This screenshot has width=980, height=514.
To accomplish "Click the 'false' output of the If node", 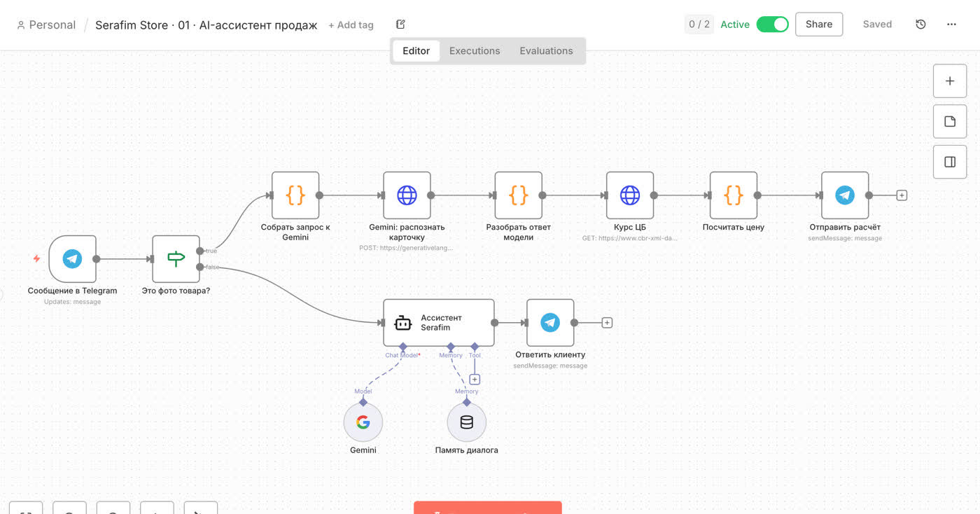I will (201, 267).
